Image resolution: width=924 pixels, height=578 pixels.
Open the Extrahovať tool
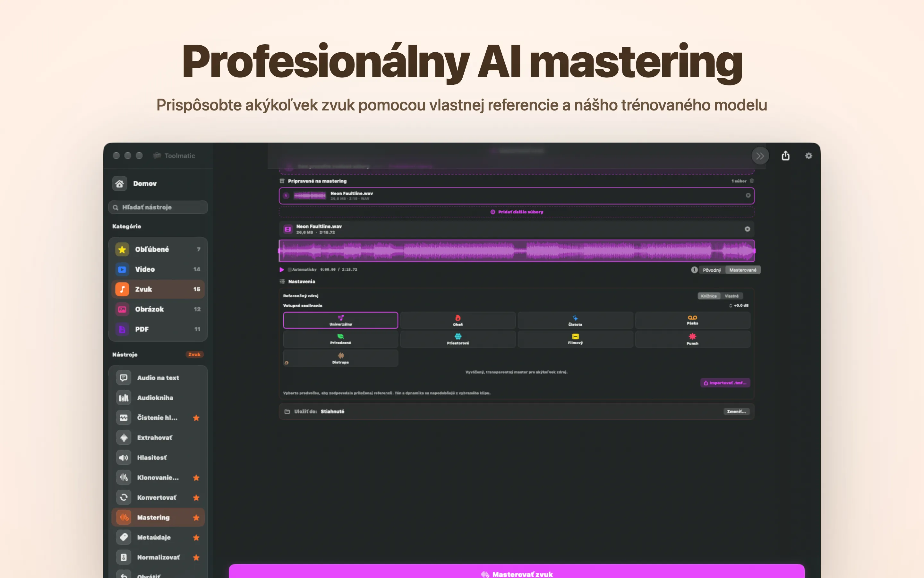(158, 437)
